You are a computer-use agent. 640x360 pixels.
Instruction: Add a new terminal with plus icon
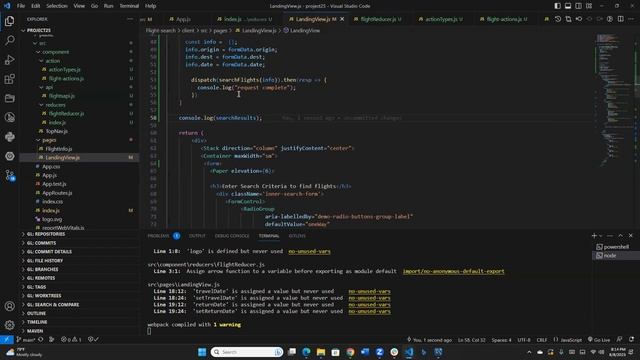tap(594, 236)
